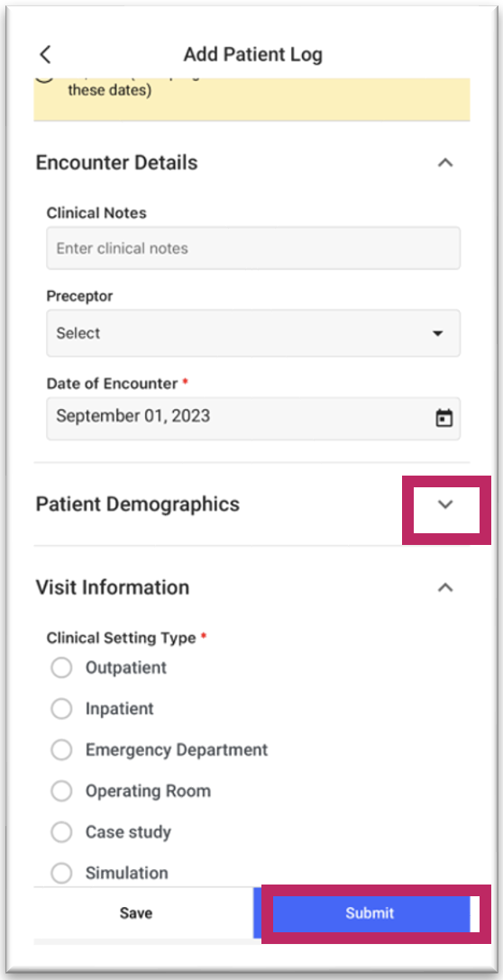Collapse the Encounter Details section chevron
This screenshot has height=980, width=503.
(x=444, y=163)
